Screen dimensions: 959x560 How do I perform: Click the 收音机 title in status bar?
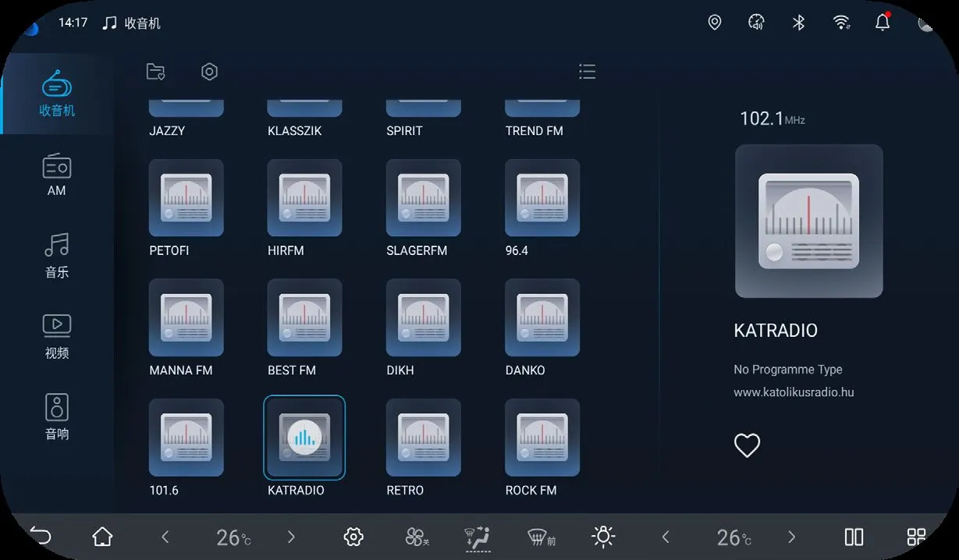142,23
